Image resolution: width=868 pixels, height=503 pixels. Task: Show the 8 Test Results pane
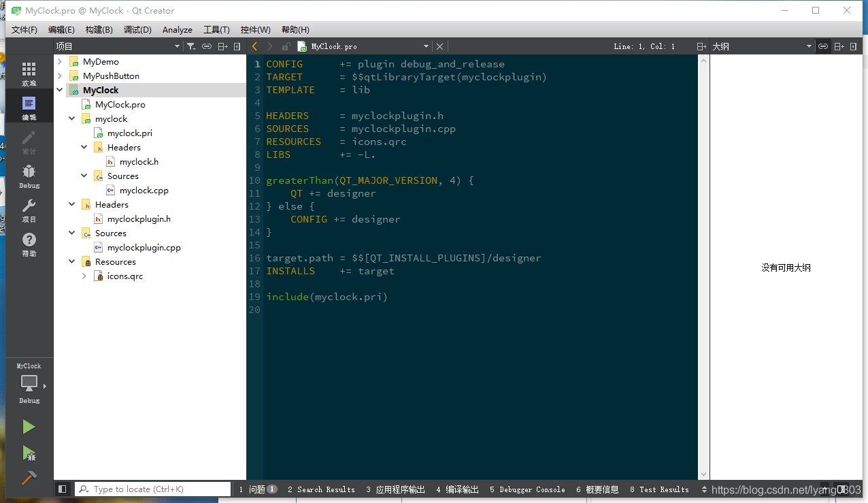[659, 489]
